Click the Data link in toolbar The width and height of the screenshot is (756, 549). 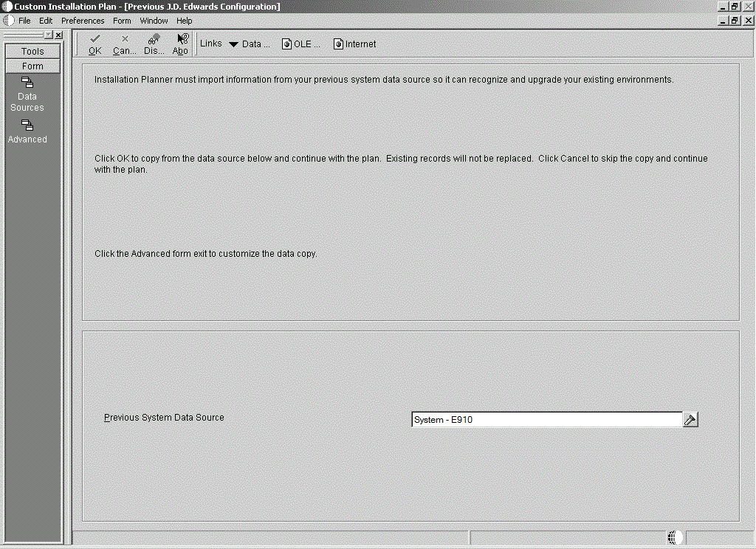pyautogui.click(x=255, y=44)
